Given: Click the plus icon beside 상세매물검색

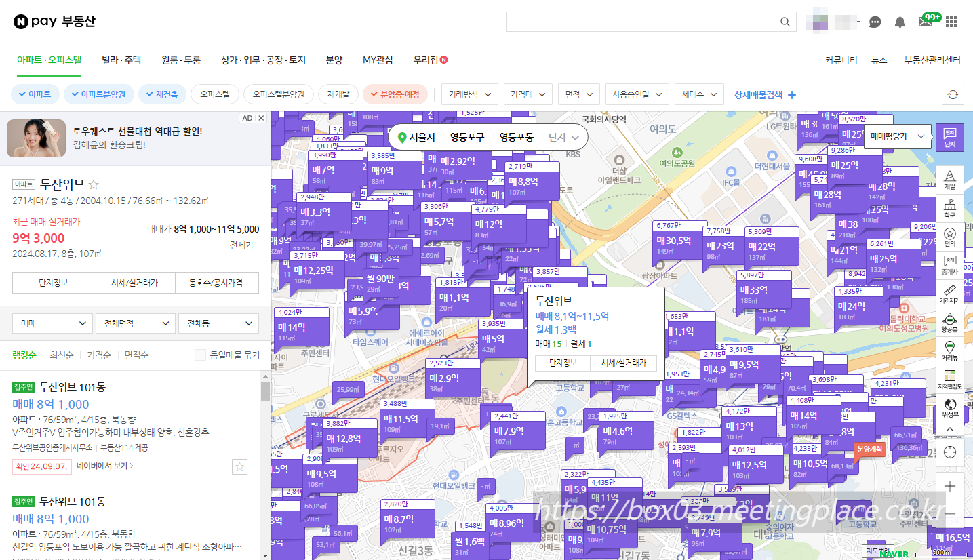Looking at the screenshot, I should pyautogui.click(x=791, y=95).
